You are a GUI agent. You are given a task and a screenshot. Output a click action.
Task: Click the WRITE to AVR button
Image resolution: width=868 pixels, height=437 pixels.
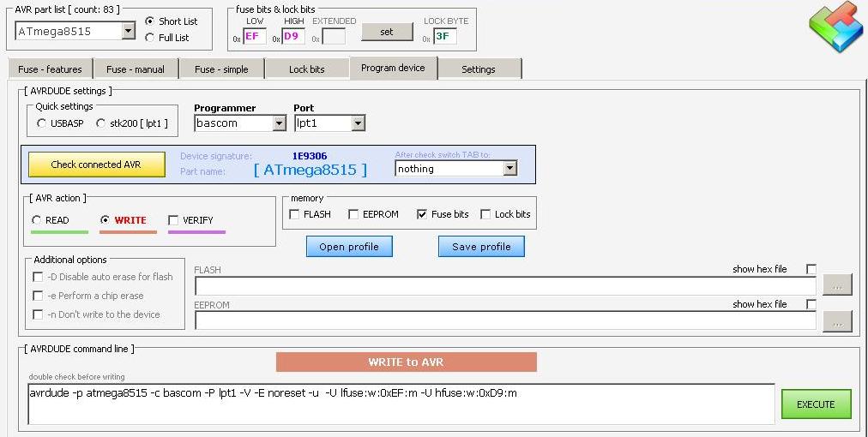[x=407, y=362]
